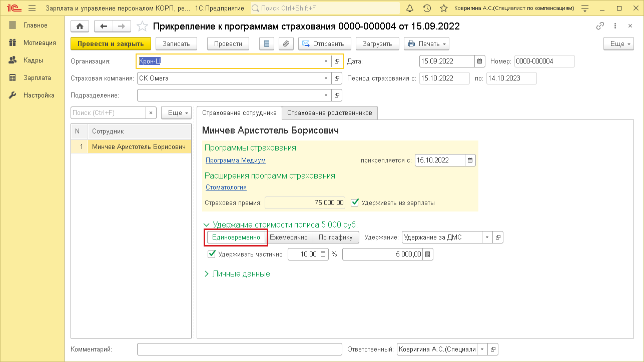Open calendar for прикрепляется с date
The image size is (644, 362).
coord(470,160)
